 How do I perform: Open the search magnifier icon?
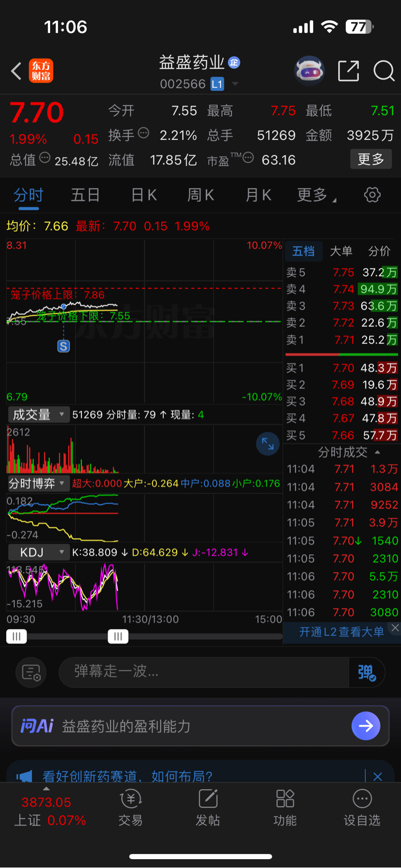pyautogui.click(x=384, y=70)
